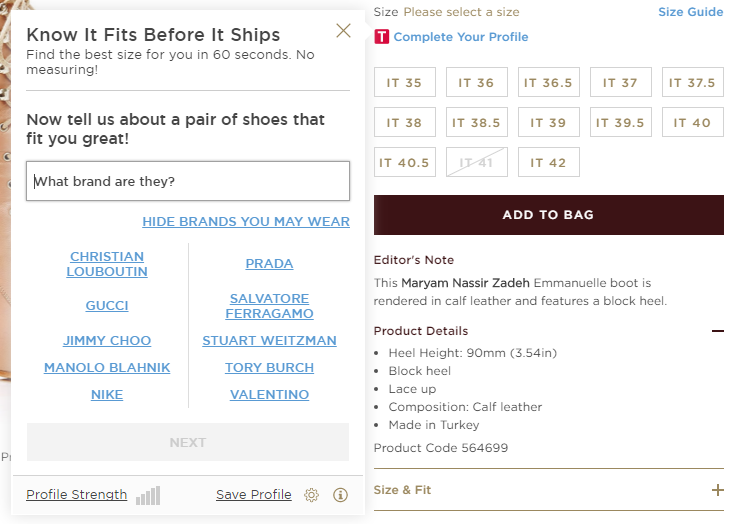Type in the brand search field
The width and height of the screenshot is (737, 524).
(188, 181)
